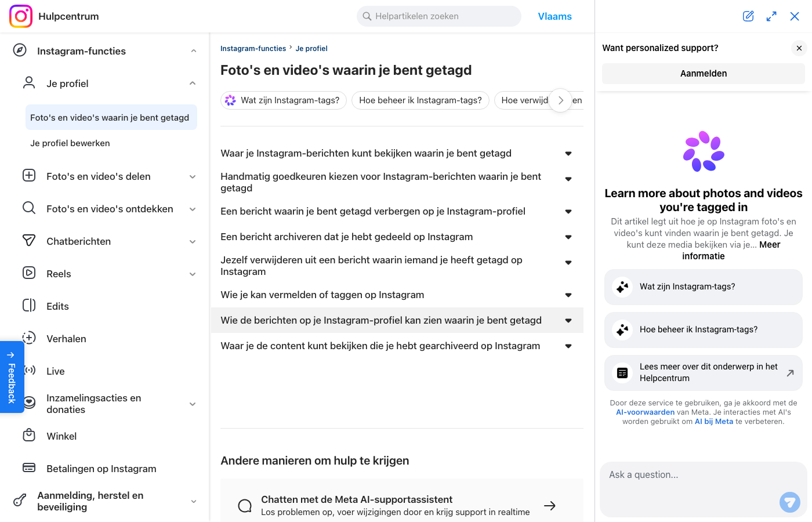Open external link arrow on Helpcentrum card

(790, 373)
